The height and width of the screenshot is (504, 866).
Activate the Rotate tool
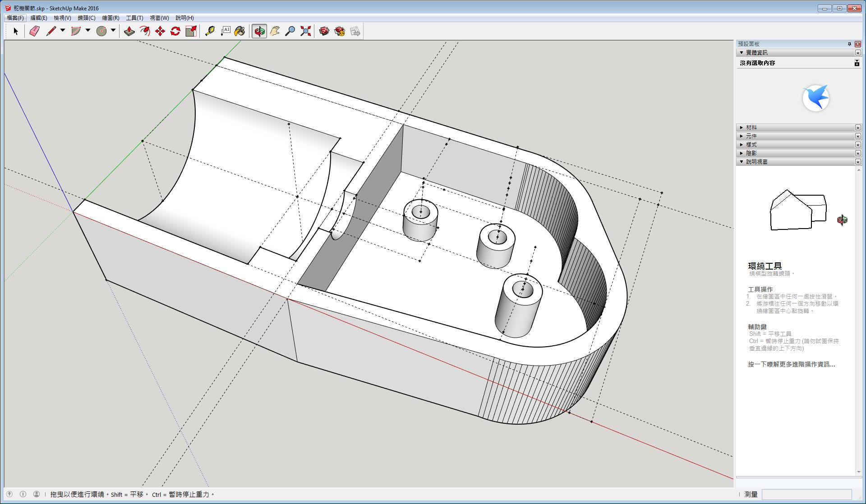[175, 31]
